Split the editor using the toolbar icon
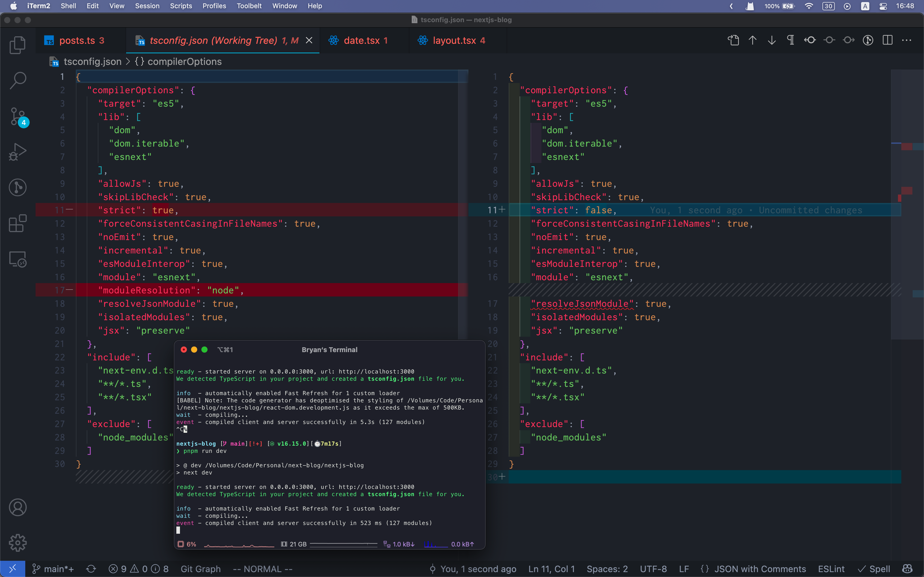Viewport: 924px width, 577px height. tap(887, 40)
